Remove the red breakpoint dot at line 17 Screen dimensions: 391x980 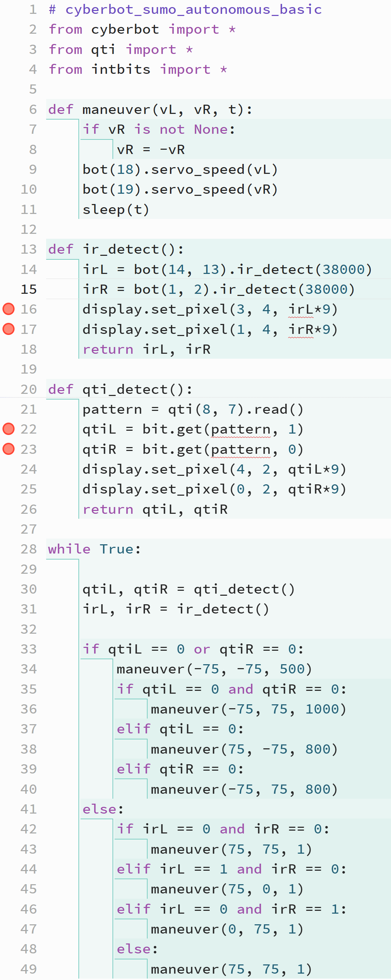click(x=9, y=329)
